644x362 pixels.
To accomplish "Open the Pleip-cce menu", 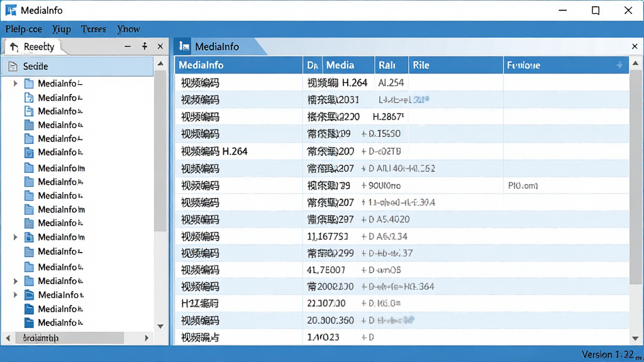I will click(x=24, y=29).
